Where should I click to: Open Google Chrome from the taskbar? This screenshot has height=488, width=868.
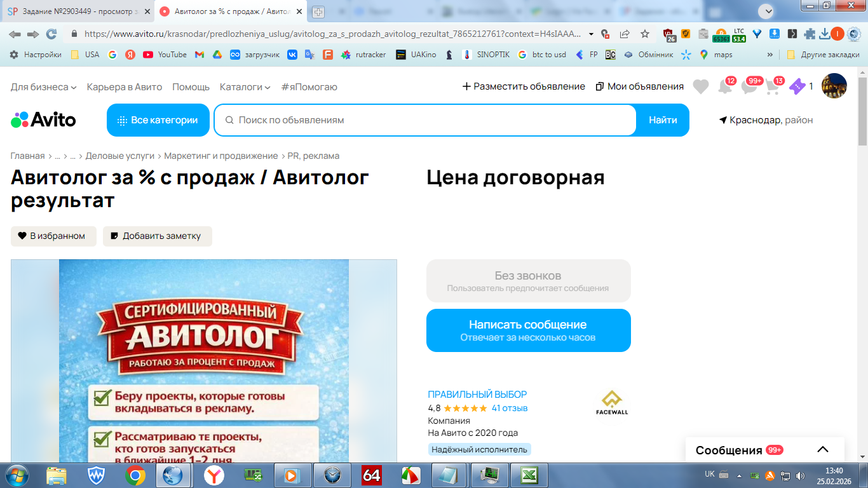(135, 475)
